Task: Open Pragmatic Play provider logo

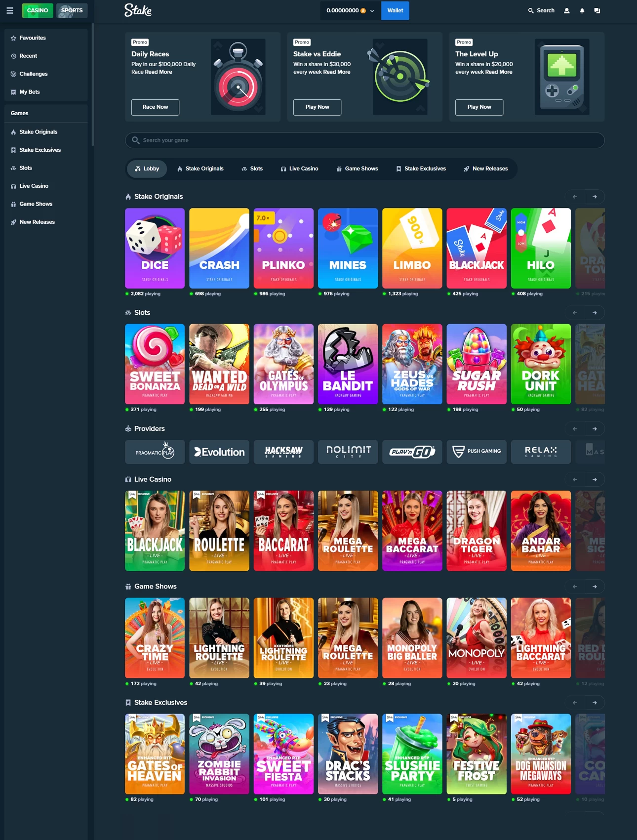Action: coord(155,452)
